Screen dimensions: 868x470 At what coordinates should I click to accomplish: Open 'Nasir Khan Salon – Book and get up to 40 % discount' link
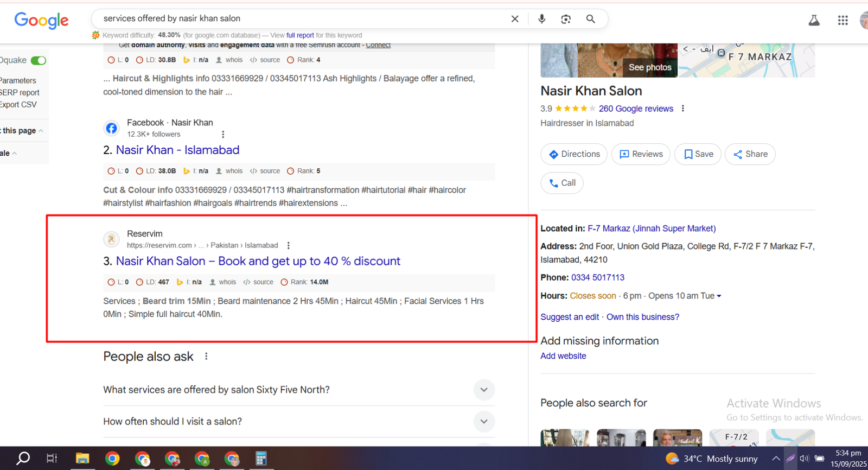258,261
